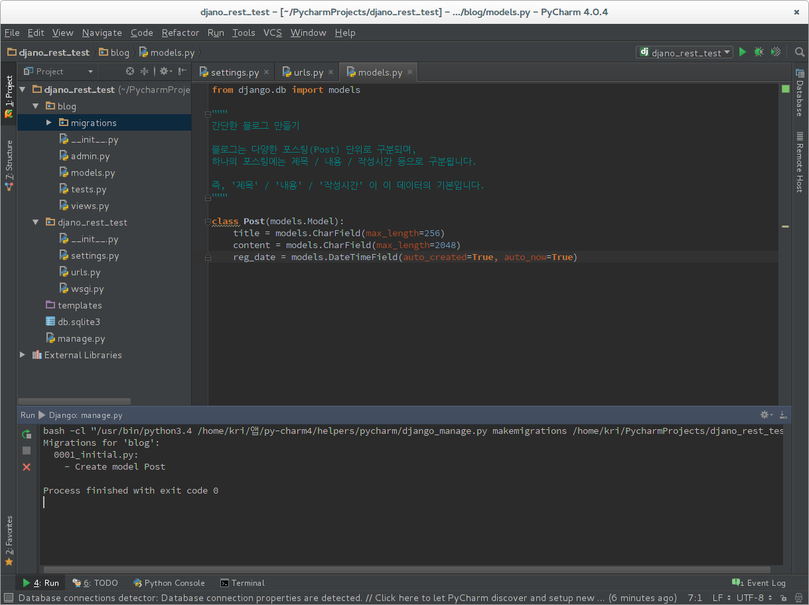809x605 pixels.
Task: Stop the running process square
Action: (x=27, y=451)
